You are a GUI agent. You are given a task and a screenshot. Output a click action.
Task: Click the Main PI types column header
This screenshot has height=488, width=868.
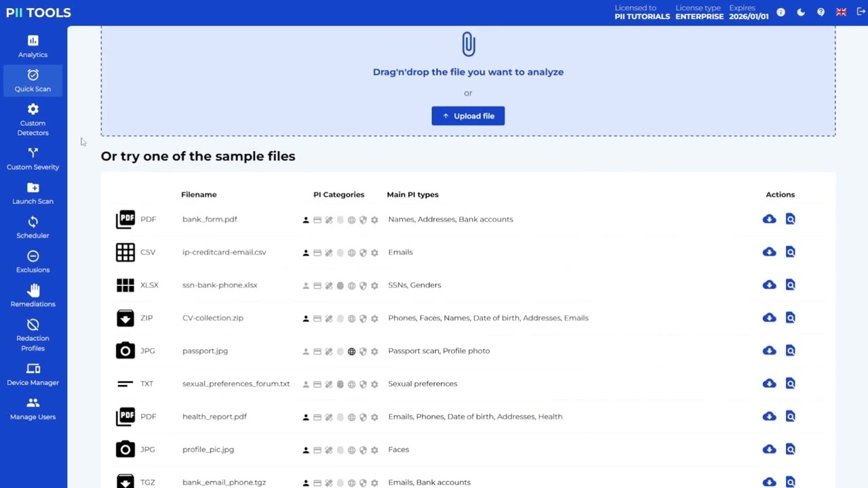tap(412, 195)
